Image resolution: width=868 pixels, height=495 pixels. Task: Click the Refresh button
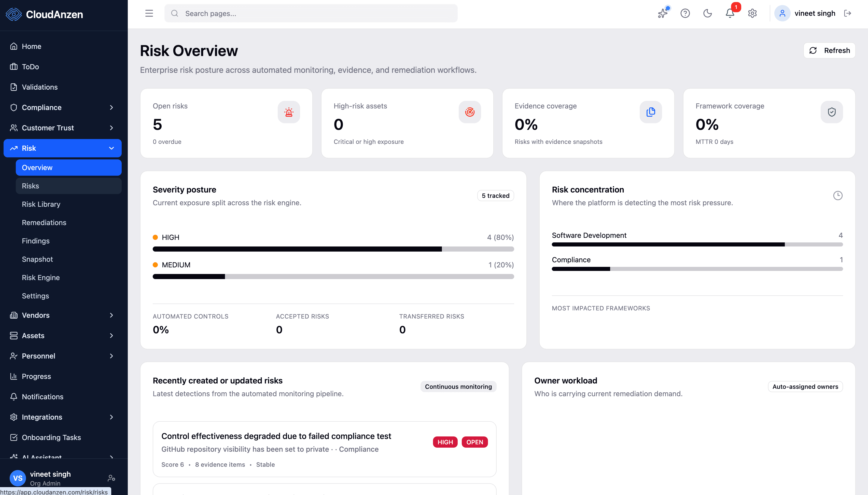[x=829, y=50]
